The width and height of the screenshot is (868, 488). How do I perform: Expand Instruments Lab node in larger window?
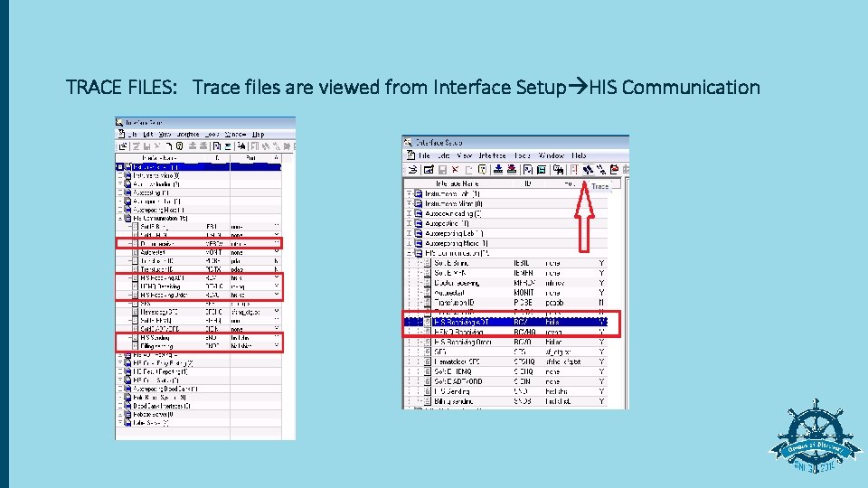tap(409, 193)
